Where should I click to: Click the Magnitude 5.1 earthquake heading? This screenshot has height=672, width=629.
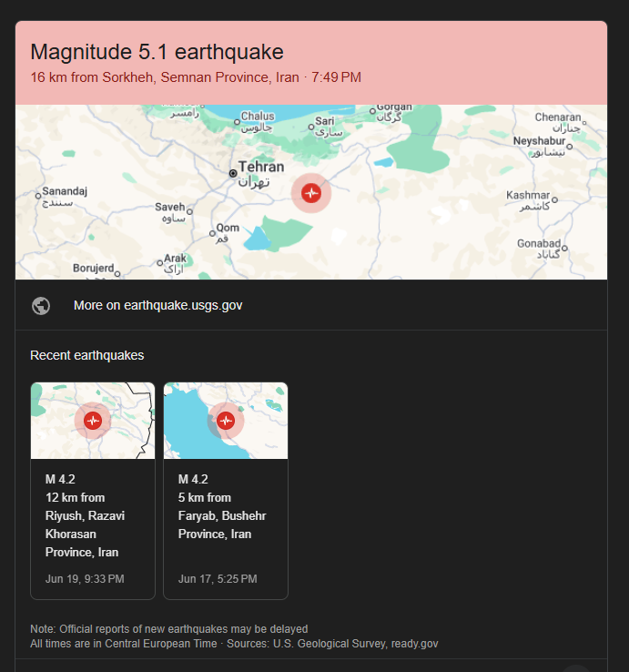point(157,52)
